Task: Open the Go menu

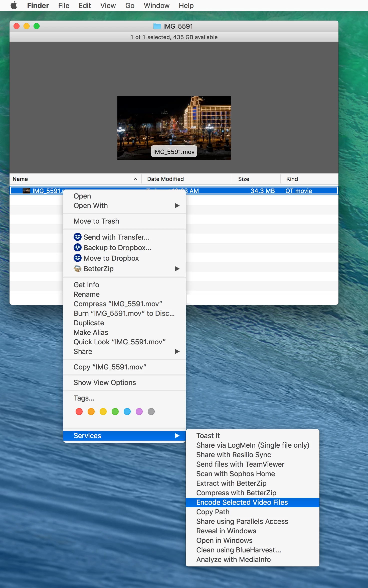Action: tap(130, 6)
